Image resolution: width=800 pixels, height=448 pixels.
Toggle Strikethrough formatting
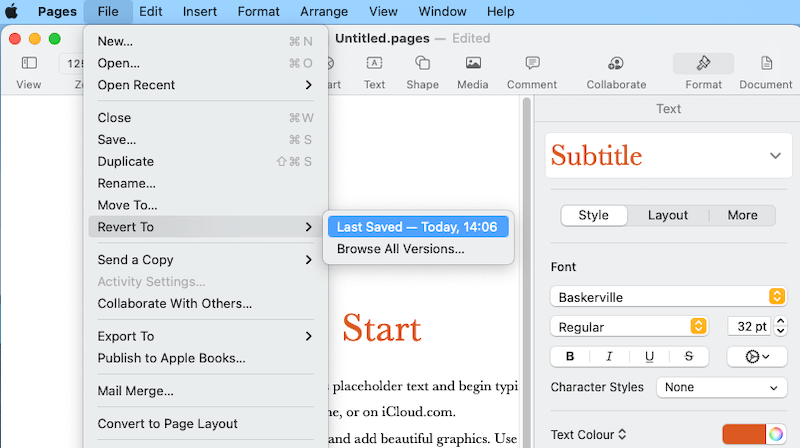click(689, 356)
